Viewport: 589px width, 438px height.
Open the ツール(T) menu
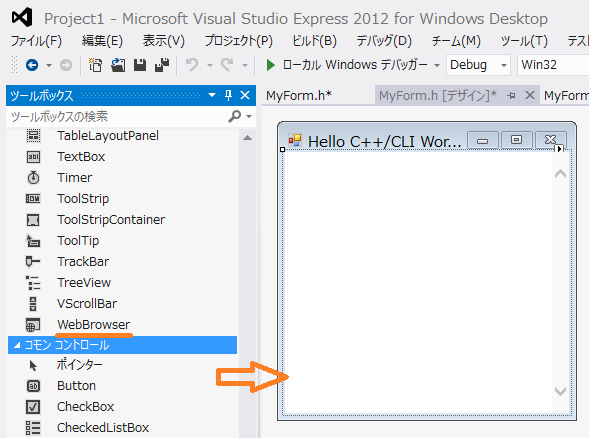(524, 41)
